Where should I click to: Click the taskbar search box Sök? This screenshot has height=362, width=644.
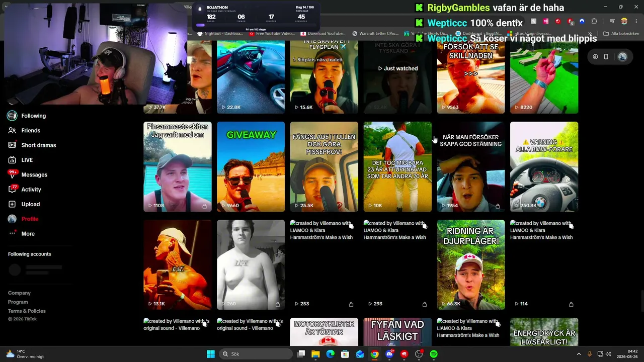[x=257, y=354]
